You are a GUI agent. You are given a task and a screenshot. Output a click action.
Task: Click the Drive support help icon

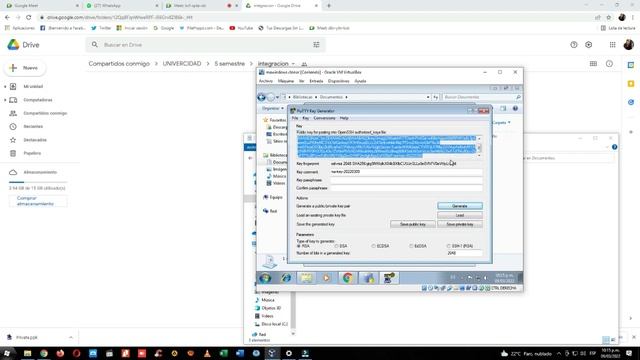click(574, 45)
